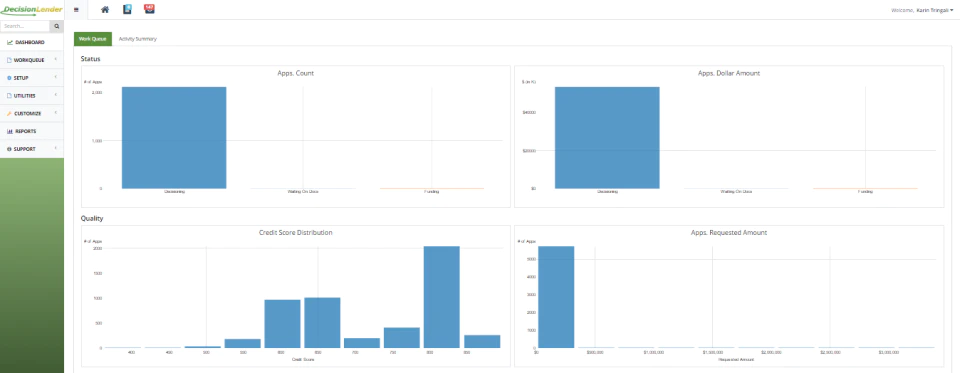The width and height of the screenshot is (960, 373).
Task: Expand the Setup sidebar chevron
Action: click(56, 77)
